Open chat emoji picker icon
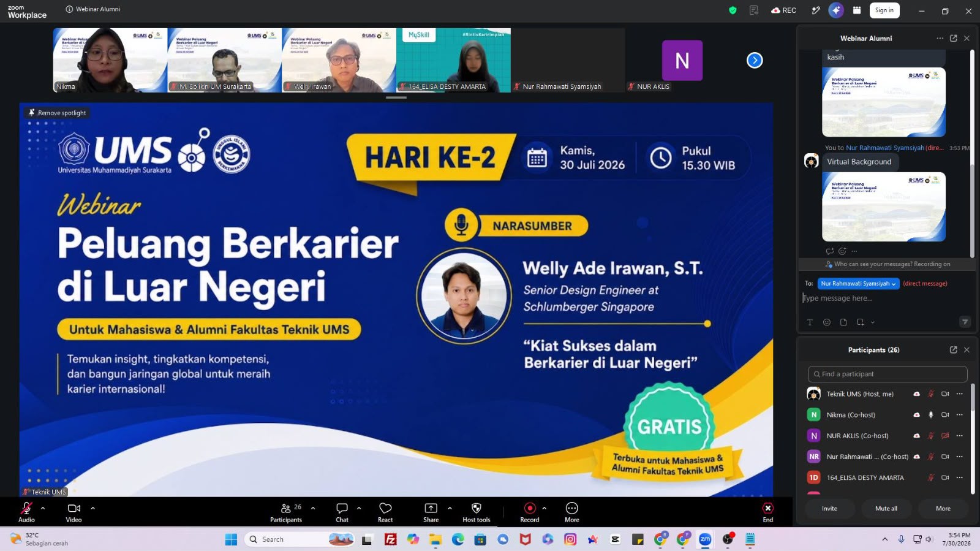Viewport: 980px width, 551px height. click(x=827, y=322)
